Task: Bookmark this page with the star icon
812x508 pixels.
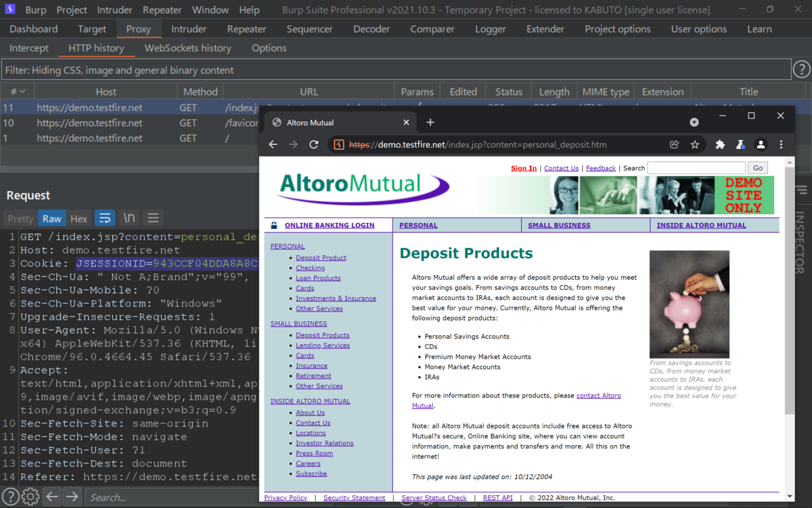Action: click(695, 144)
